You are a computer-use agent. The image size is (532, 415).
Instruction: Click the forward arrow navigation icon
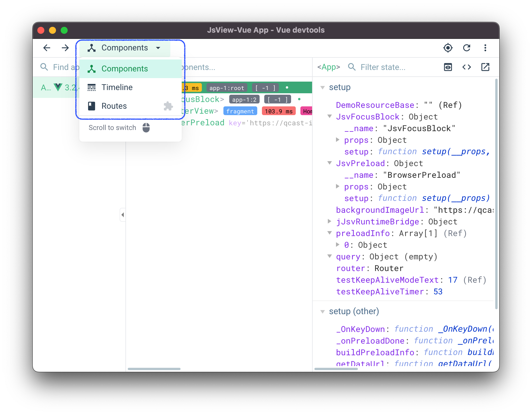click(x=65, y=48)
